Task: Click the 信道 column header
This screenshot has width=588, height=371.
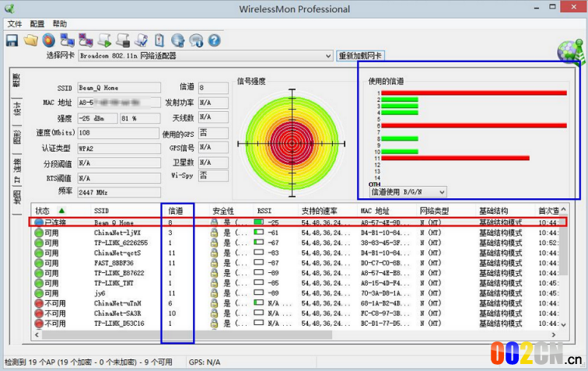Action: (x=177, y=211)
